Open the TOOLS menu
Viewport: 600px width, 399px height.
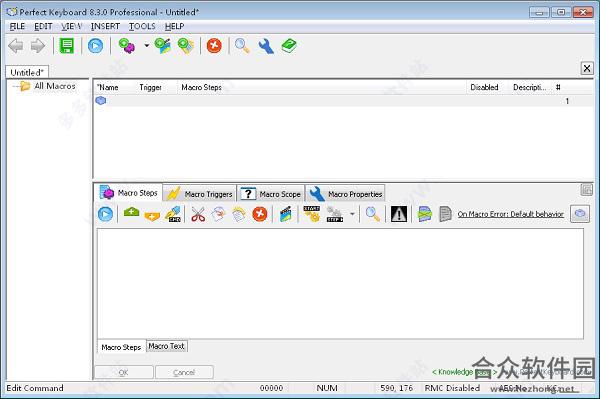[142, 26]
